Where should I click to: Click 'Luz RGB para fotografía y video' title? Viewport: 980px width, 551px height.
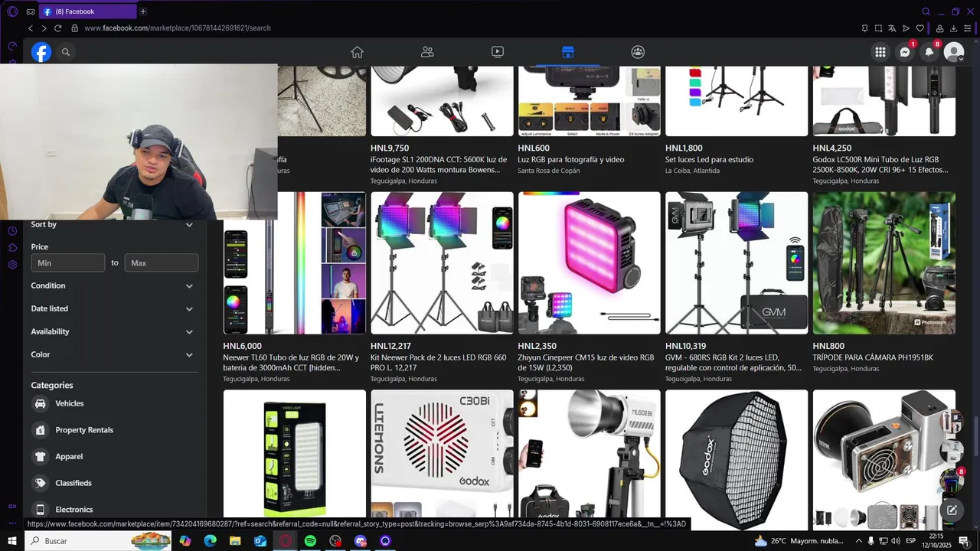pos(571,160)
